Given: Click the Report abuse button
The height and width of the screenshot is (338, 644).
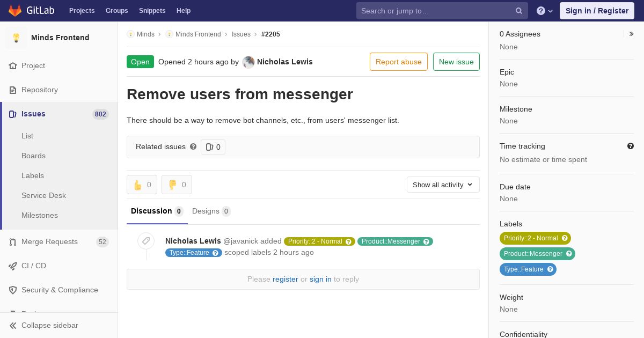Looking at the screenshot, I should tap(399, 62).
